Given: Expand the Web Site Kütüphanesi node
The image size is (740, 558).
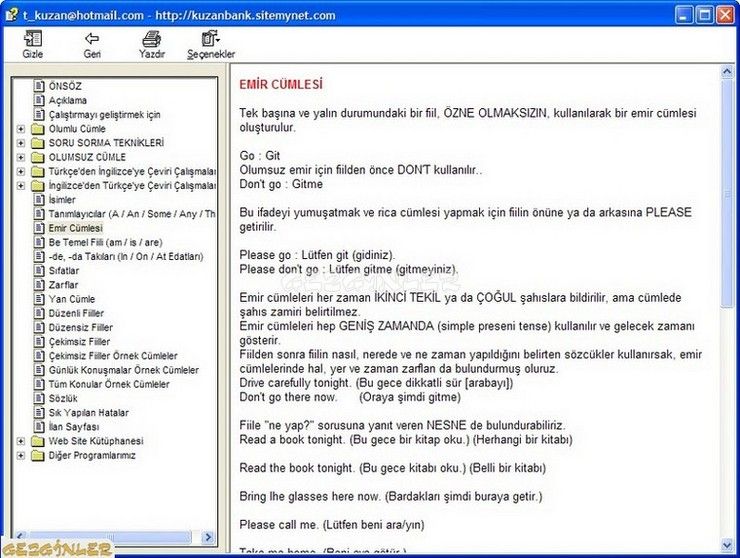Looking at the screenshot, I should coord(20,441).
